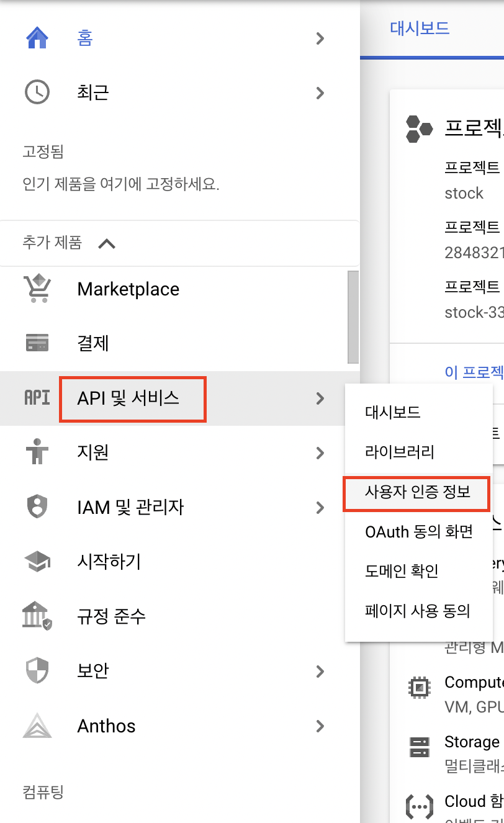Click the 컴퓨팅 section label
The width and height of the screenshot is (504, 823).
pos(43,791)
